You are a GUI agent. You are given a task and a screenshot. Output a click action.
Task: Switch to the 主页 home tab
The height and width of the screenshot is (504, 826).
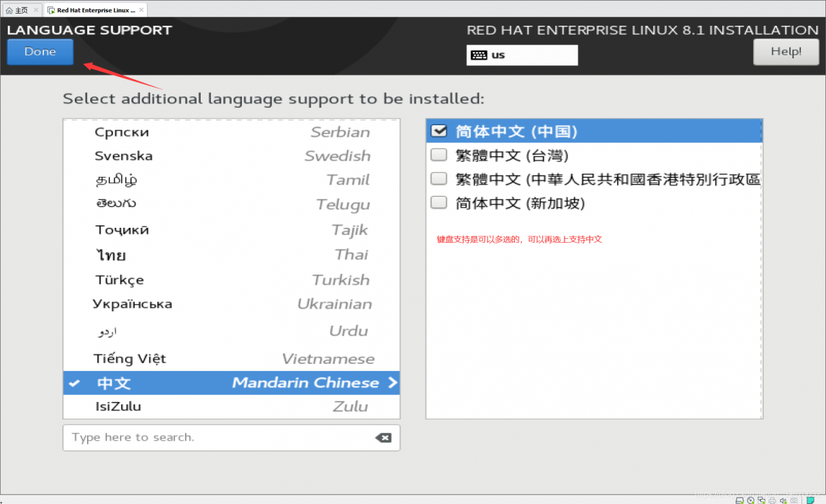point(21,10)
